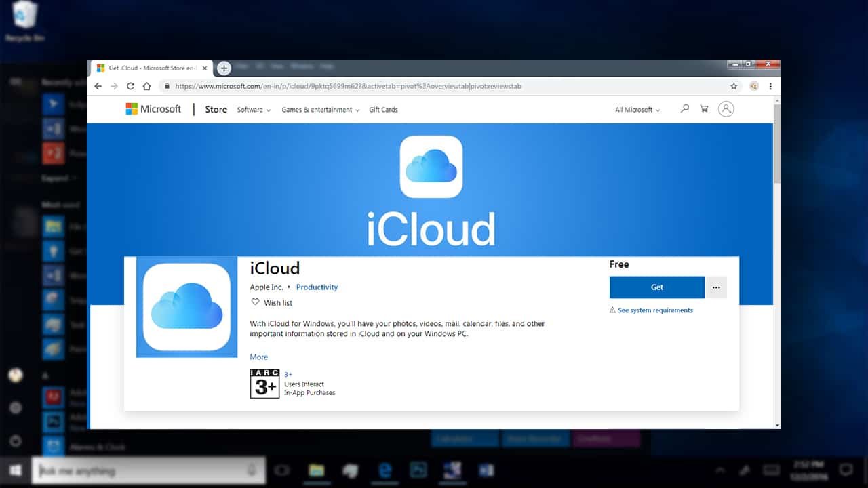Select the Get iCloud browser tab
Image resolution: width=868 pixels, height=488 pixels.
[152, 68]
